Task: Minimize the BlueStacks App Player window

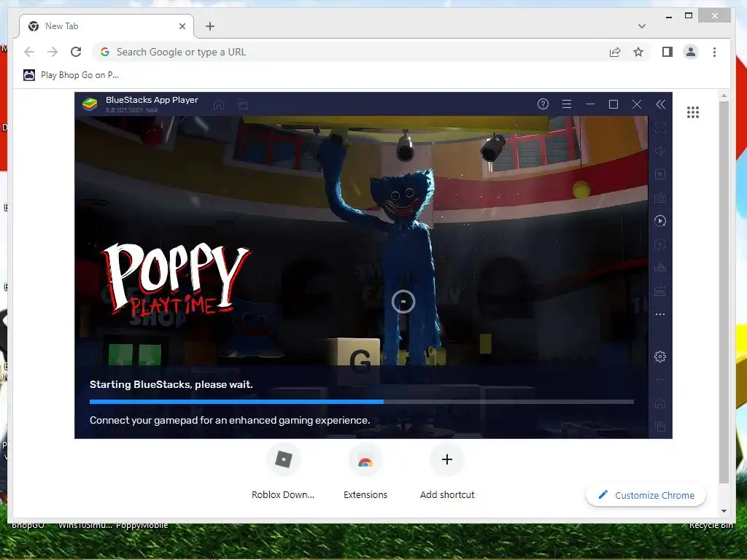Action: (589, 104)
